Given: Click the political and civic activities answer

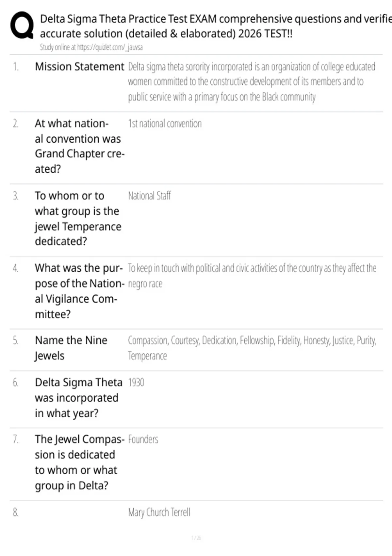Looking at the screenshot, I should (x=252, y=276).
